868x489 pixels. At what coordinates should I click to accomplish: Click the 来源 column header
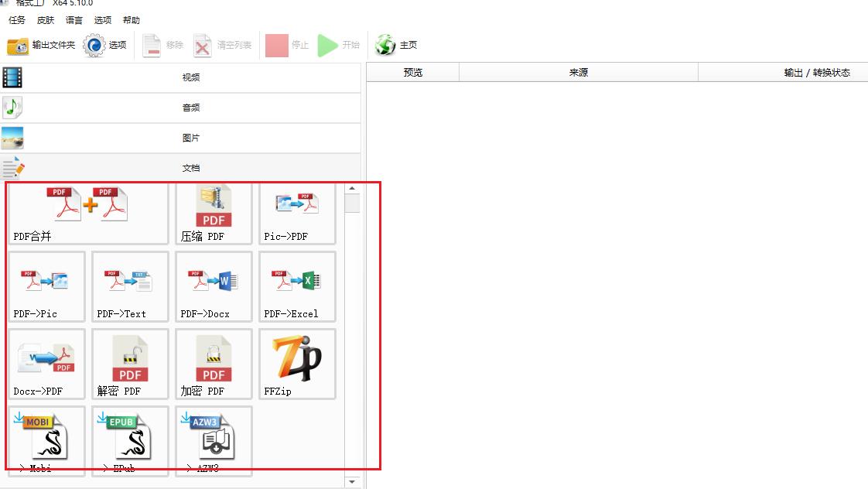click(x=579, y=73)
